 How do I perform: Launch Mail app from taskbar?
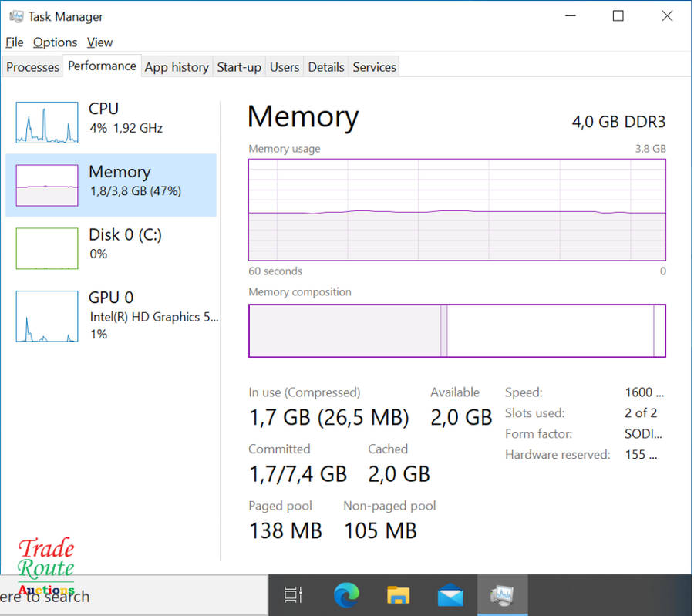pyautogui.click(x=450, y=595)
